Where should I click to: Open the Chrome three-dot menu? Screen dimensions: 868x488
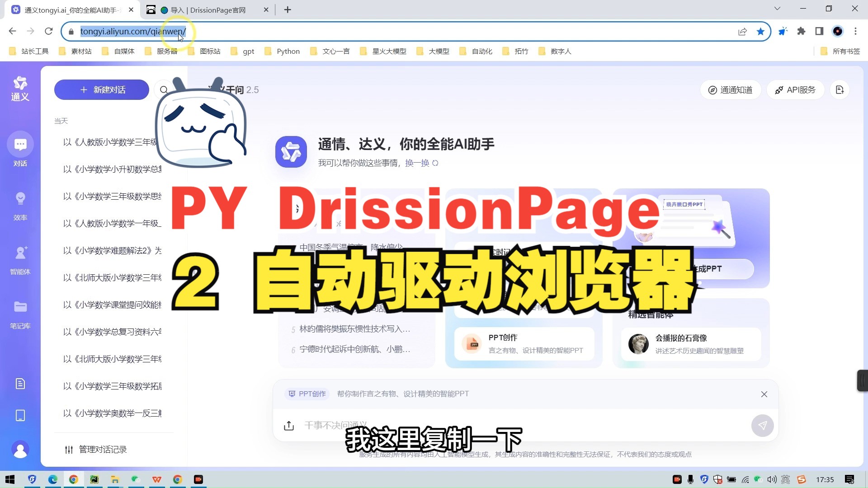click(x=856, y=31)
